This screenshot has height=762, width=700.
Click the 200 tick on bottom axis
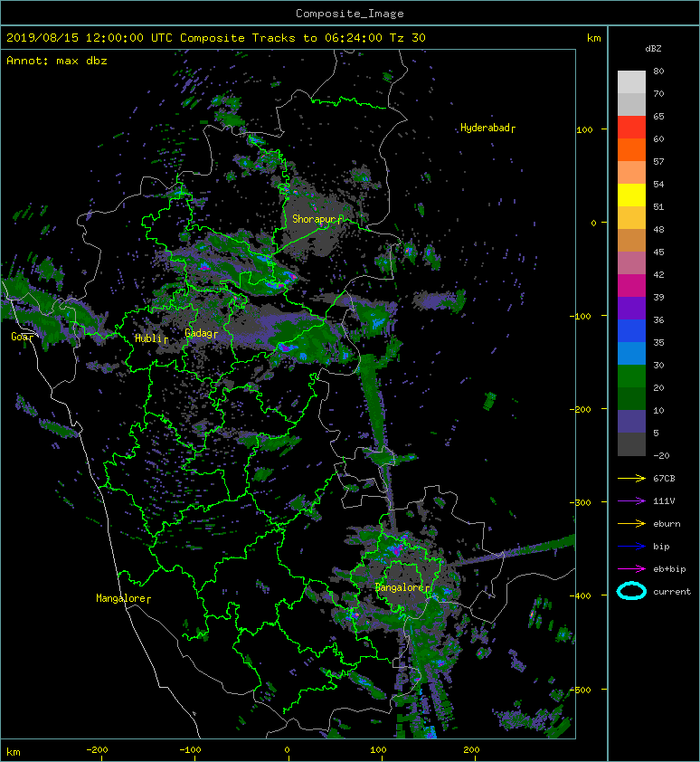[x=471, y=750]
